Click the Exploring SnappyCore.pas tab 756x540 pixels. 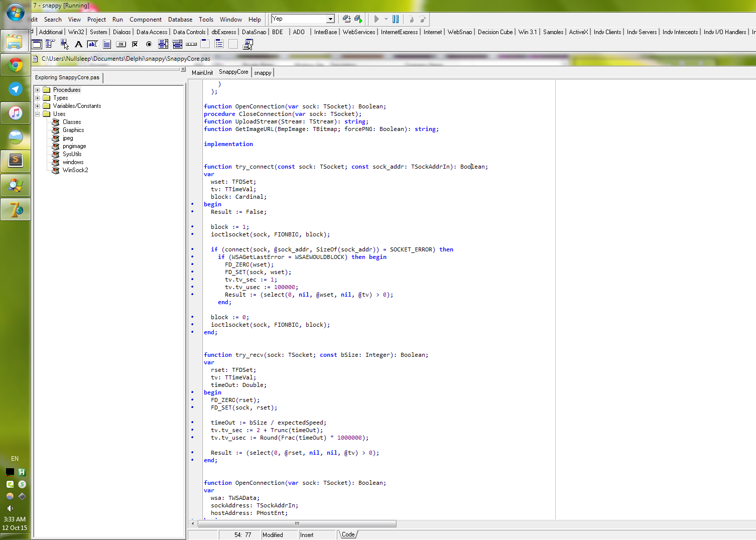67,77
